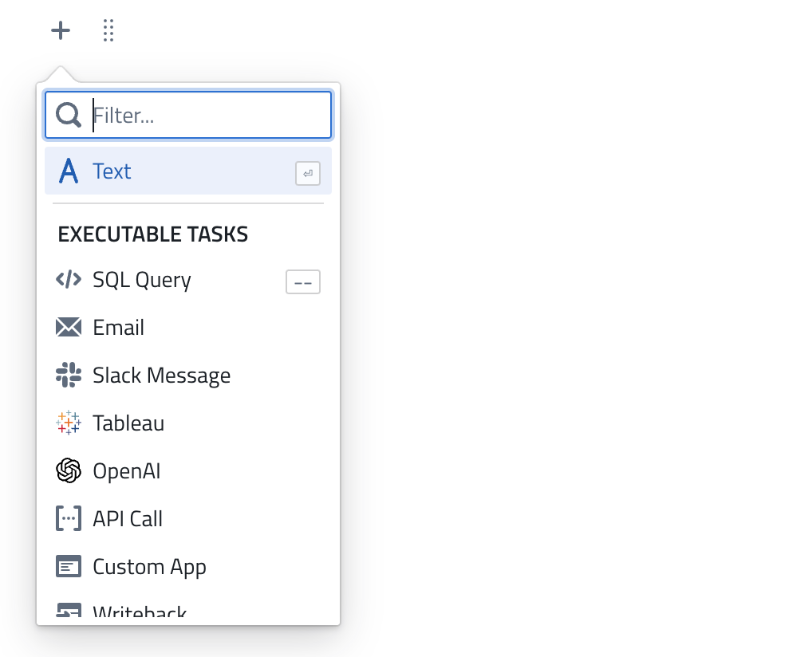Choose the SQL Query task
812x657 pixels.
coord(142,280)
